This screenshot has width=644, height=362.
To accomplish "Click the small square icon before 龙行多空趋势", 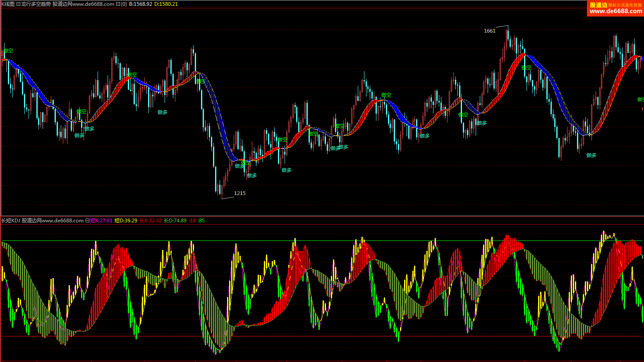I will pos(18,4).
